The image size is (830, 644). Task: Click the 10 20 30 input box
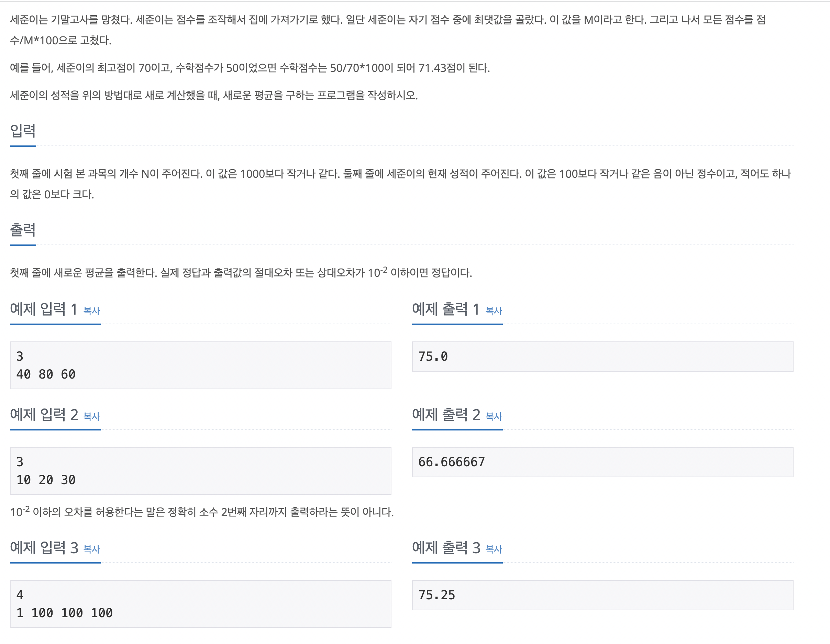pos(201,471)
